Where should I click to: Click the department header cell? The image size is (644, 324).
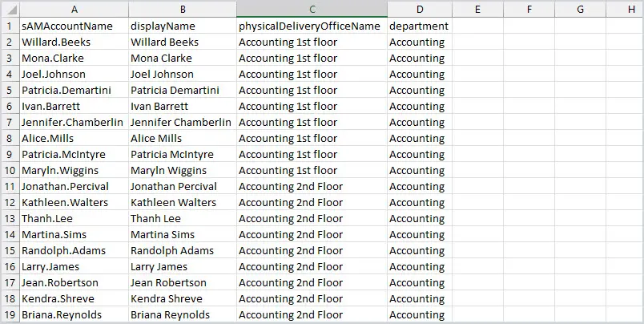[x=420, y=26]
